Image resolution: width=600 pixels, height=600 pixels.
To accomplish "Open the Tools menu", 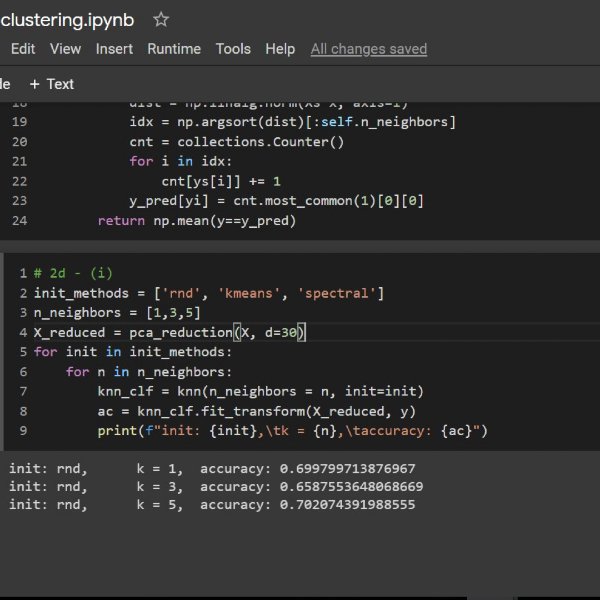I will coord(233,49).
